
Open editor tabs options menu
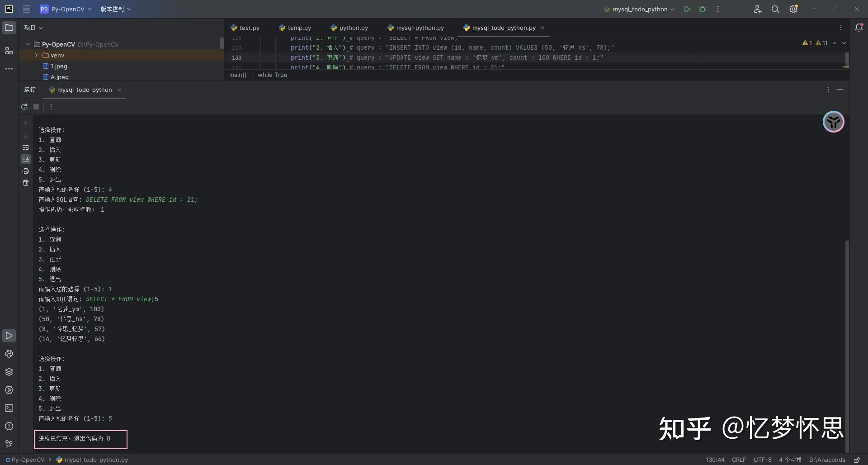click(841, 28)
